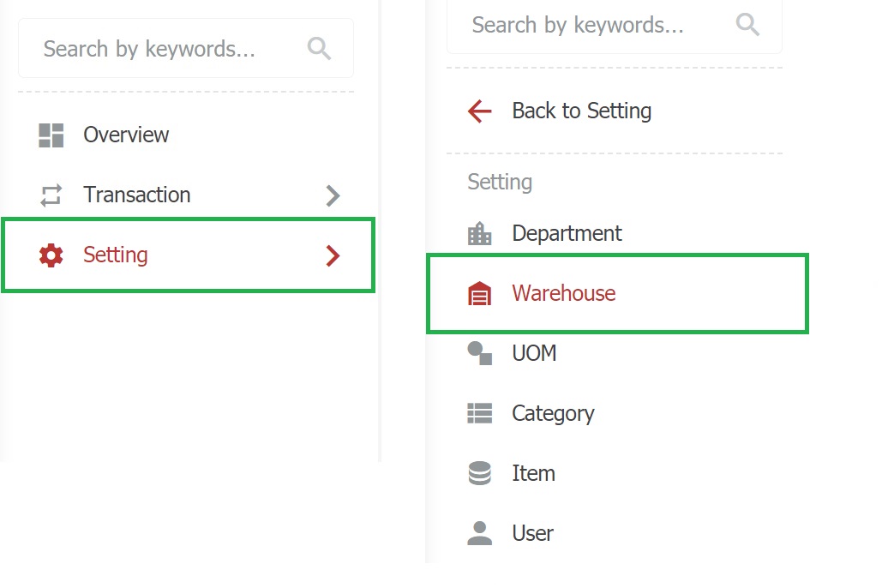888x588 pixels.
Task: Go to Back to Setting link
Action: tap(581, 111)
